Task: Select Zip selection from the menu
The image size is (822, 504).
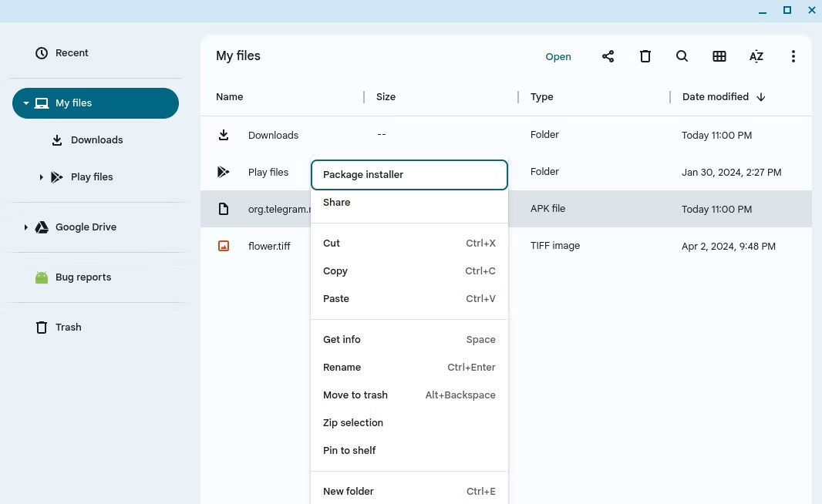Action: 352,423
